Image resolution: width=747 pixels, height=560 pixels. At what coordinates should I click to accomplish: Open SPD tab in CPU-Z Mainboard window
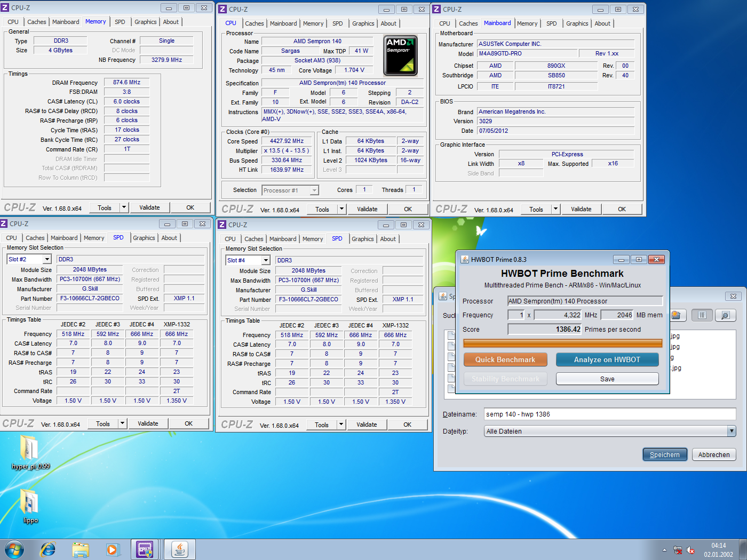551,23
